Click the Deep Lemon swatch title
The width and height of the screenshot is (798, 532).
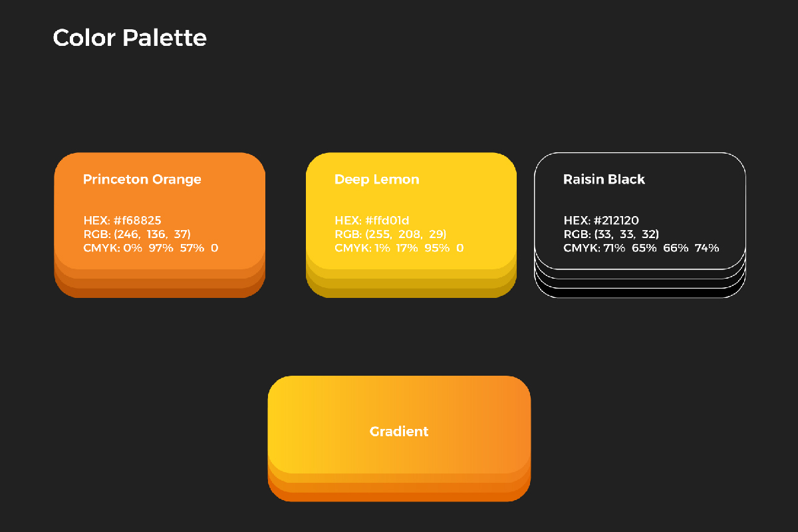[x=376, y=180]
